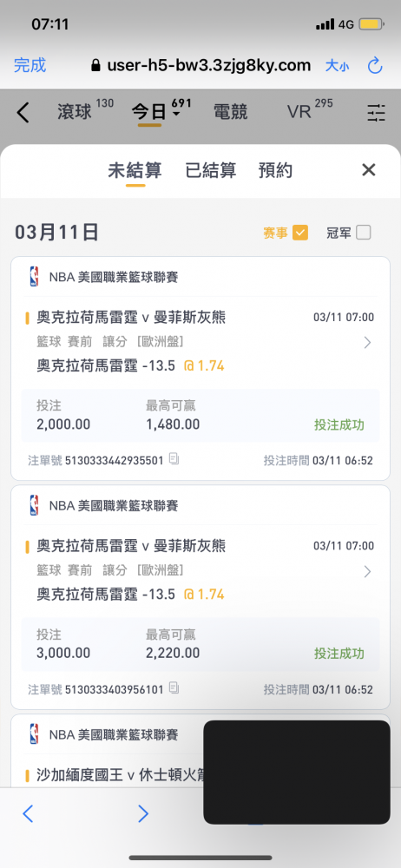This screenshot has height=868, width=401.
Task: Expand the 2,000.00 bet details chevron
Action: click(367, 343)
